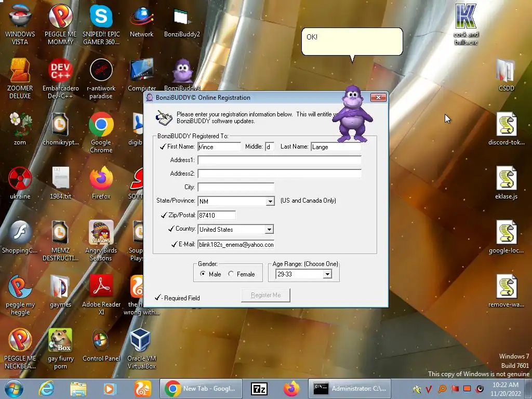
Task: Open media player taskbar icon
Action: (110, 389)
